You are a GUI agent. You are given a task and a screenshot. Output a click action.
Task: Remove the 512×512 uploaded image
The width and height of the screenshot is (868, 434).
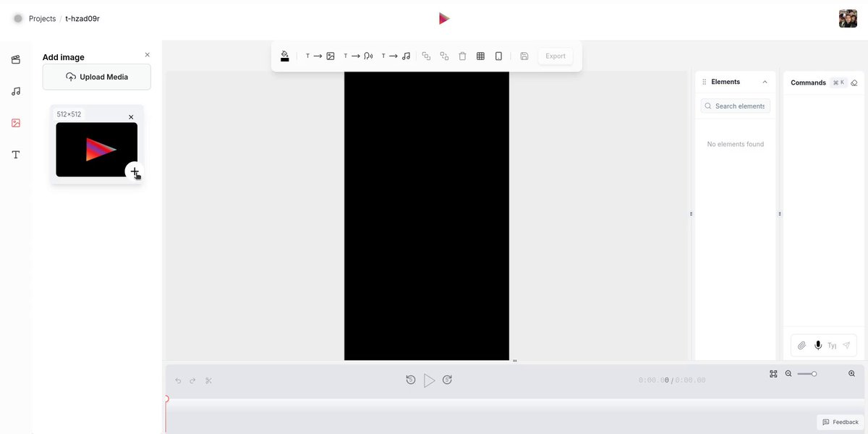tap(131, 116)
